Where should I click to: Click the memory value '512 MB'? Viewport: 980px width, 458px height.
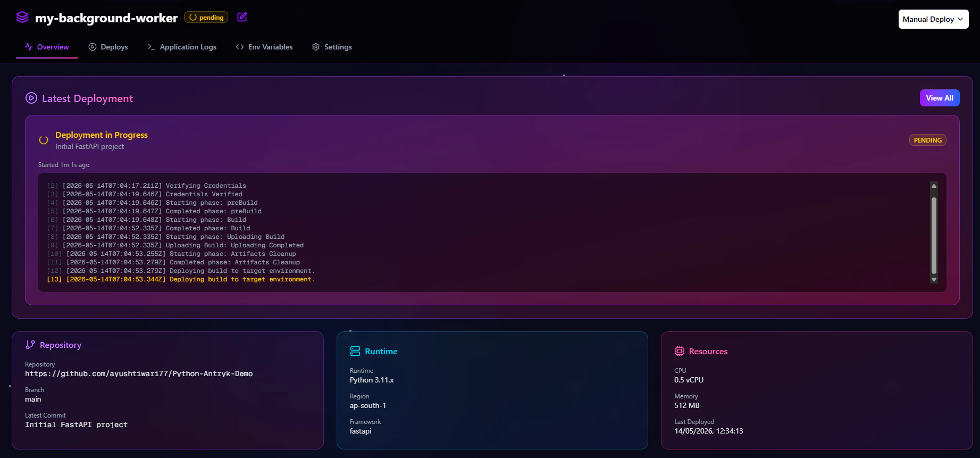(x=687, y=405)
